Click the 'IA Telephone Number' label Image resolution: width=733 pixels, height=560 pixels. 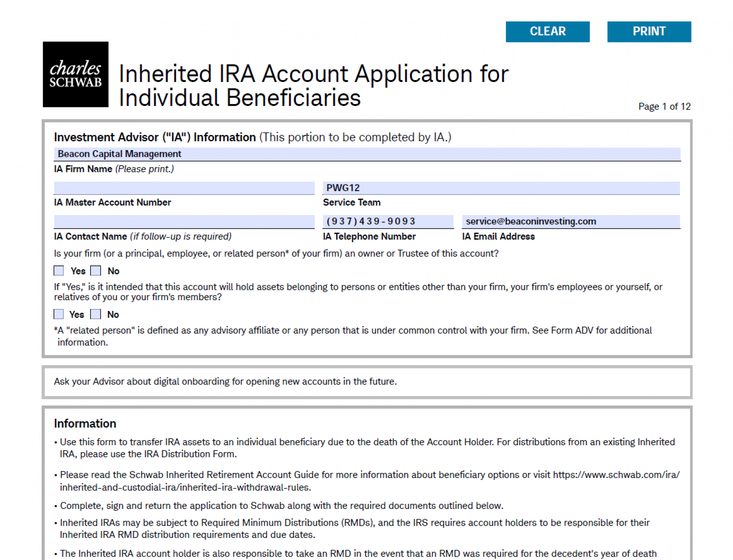tap(369, 237)
